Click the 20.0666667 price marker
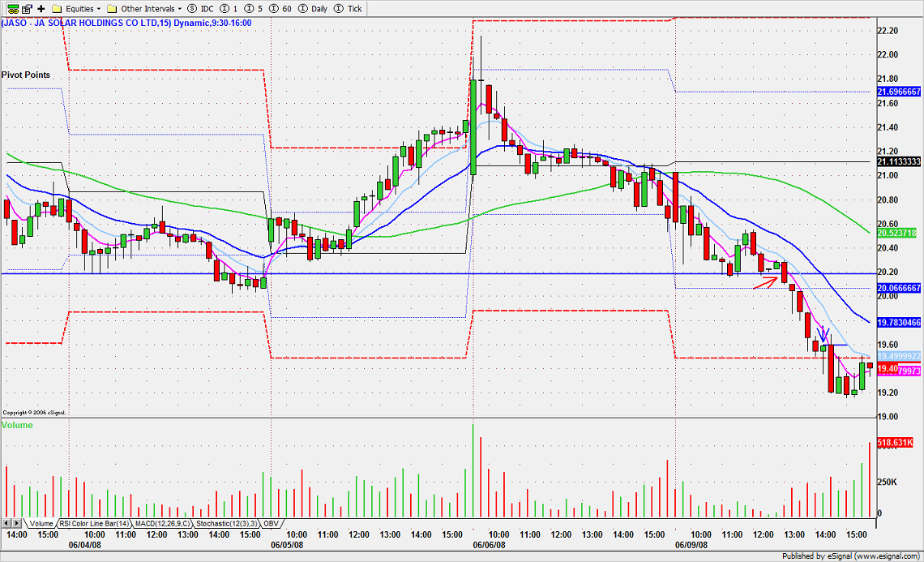This screenshot has height=562, width=924. pyautogui.click(x=899, y=288)
